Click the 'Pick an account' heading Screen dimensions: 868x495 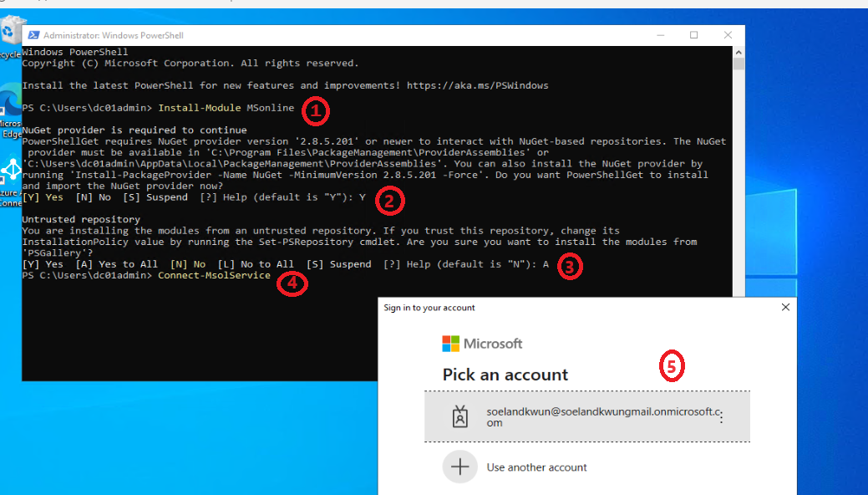(505, 375)
